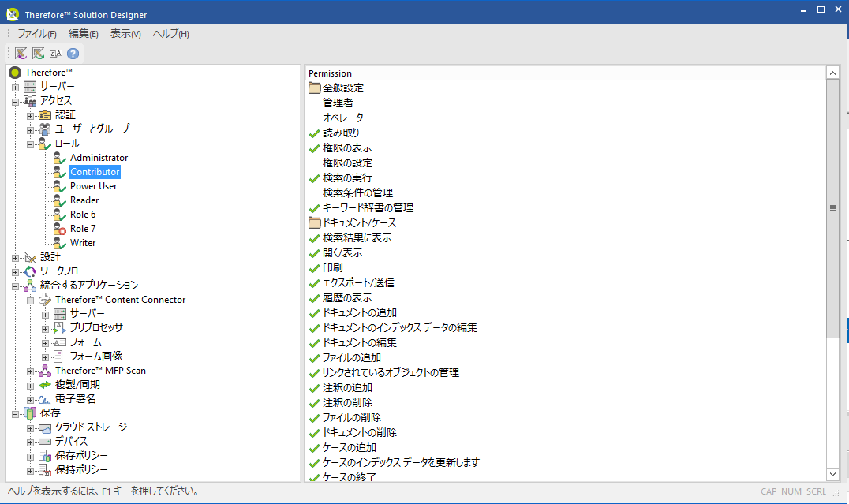Click the アクセス node icon
The image size is (849, 504).
[x=30, y=101]
